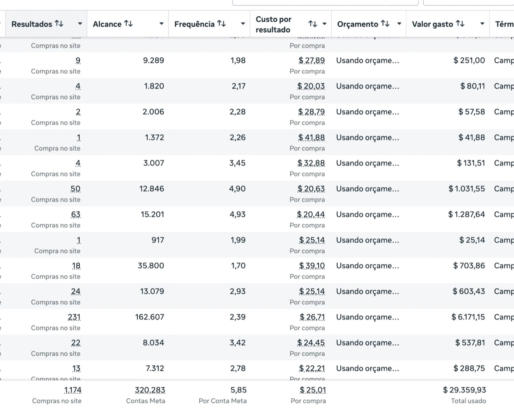Sort Custo por resultado using its arrows icon
514x420 pixels.
pos(313,24)
